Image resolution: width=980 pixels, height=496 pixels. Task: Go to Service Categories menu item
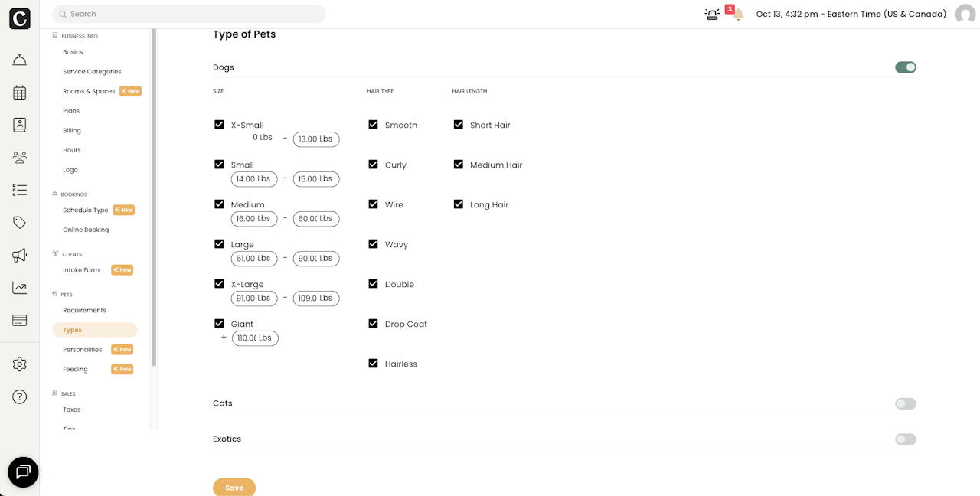(x=92, y=72)
